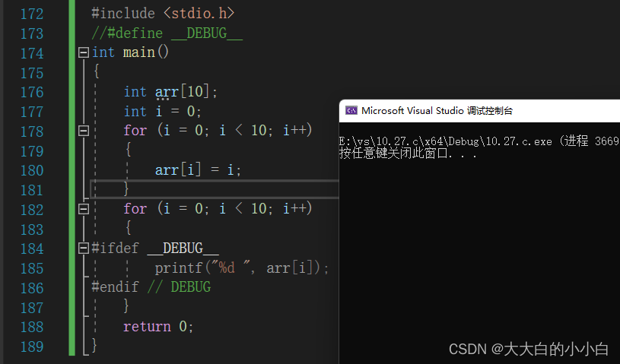Collapse the #ifdef __DEBUG__ region fold marker

84,248
